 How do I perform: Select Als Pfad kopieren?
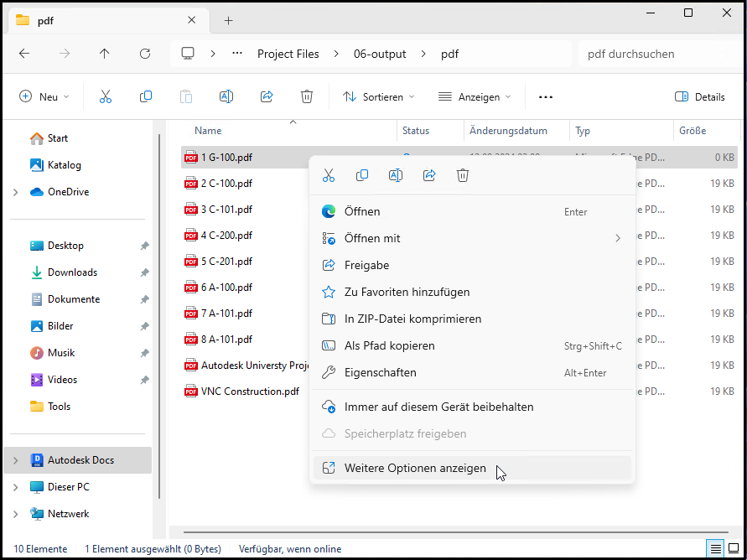[472, 345]
